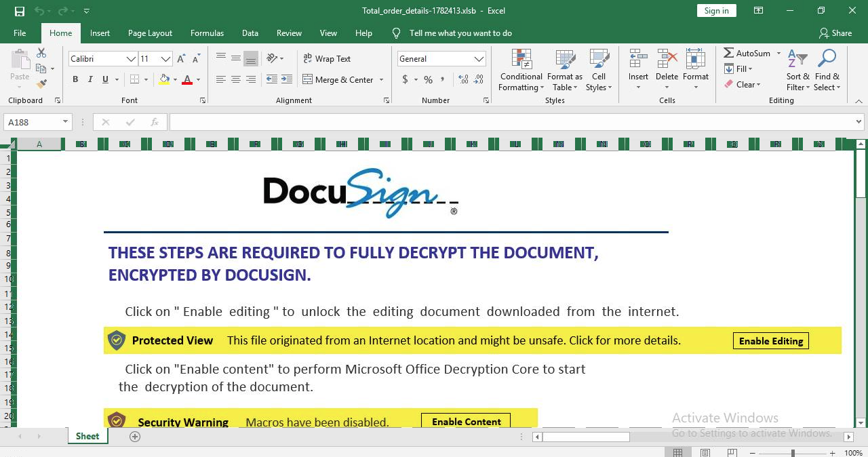This screenshot has height=457, width=868.
Task: Open the font name dropdown Calibri
Action: point(131,59)
